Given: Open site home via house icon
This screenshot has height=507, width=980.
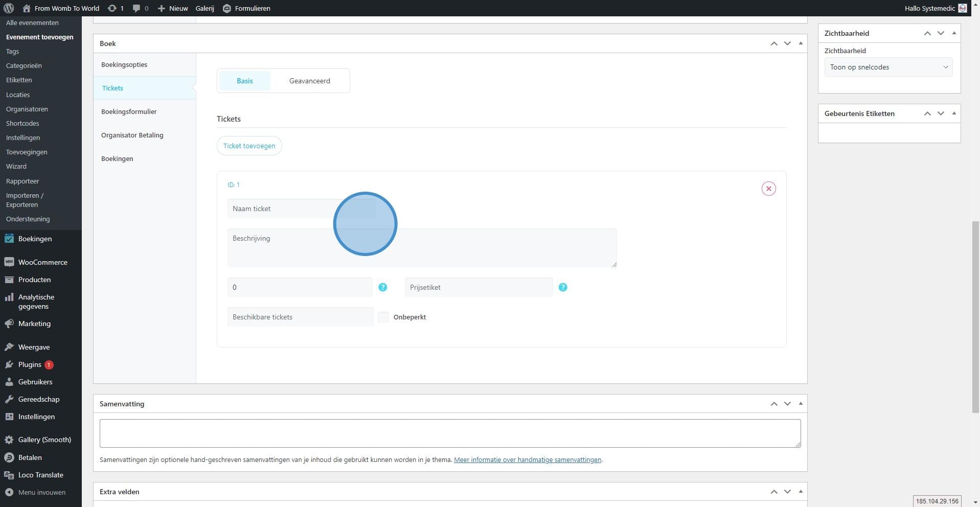Looking at the screenshot, I should tap(27, 8).
